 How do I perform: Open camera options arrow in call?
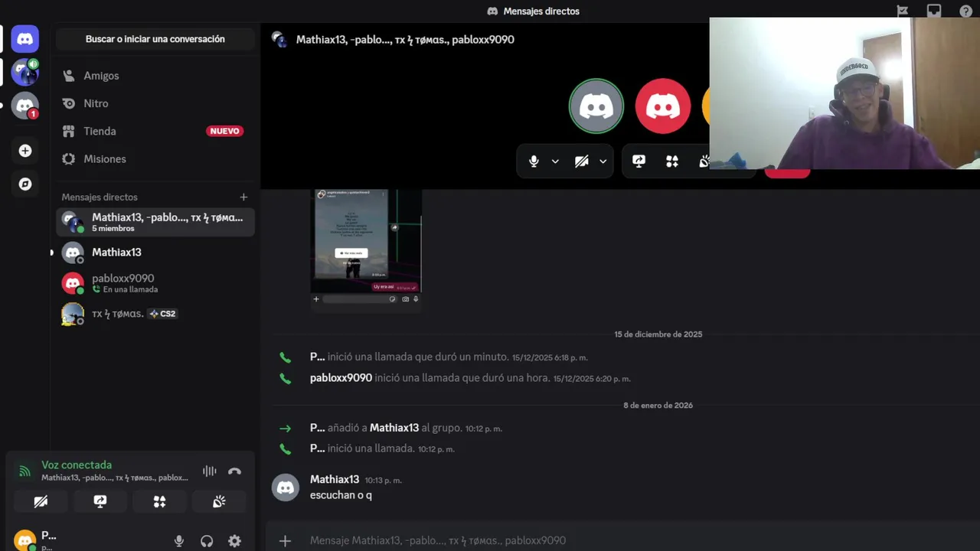603,161
